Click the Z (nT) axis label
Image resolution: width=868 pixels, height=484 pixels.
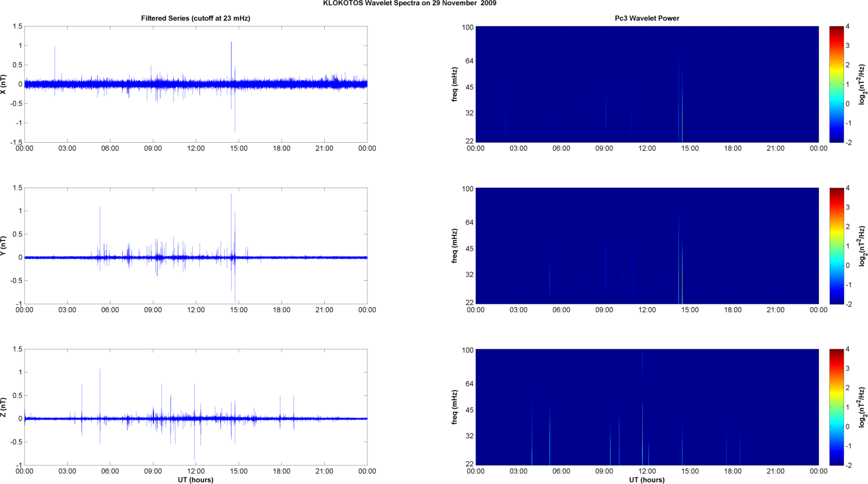(x=4, y=407)
